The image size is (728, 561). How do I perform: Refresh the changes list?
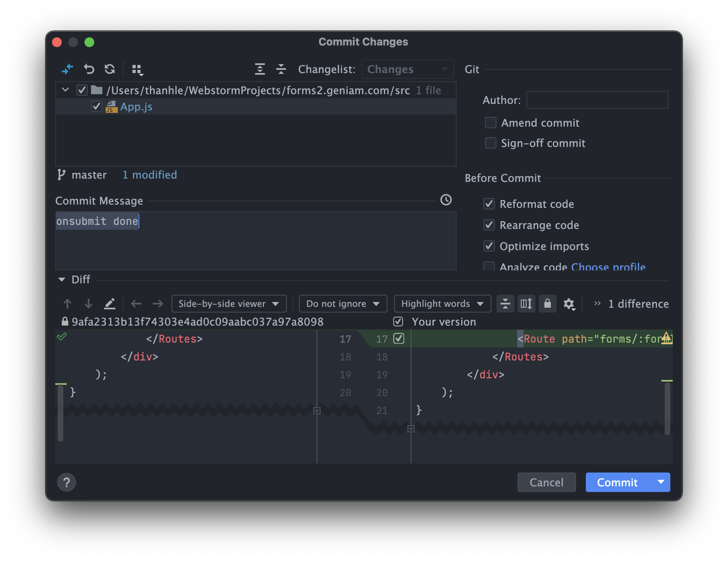[110, 69]
